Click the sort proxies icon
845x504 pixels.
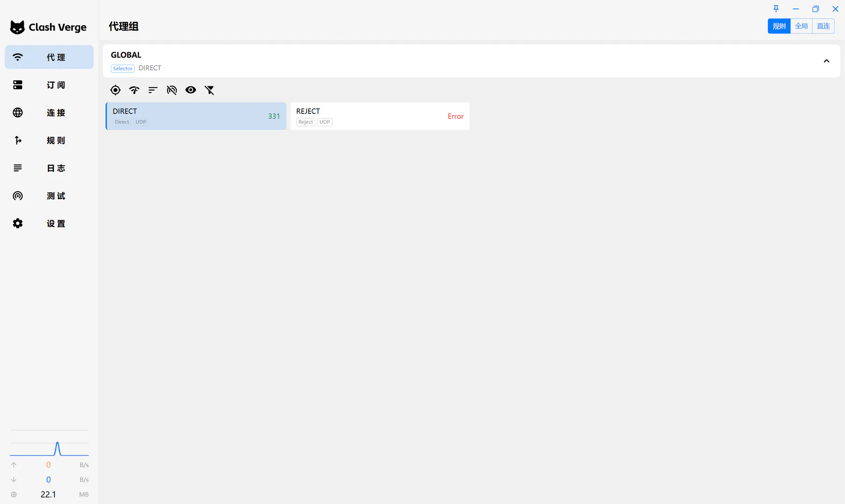click(x=153, y=90)
